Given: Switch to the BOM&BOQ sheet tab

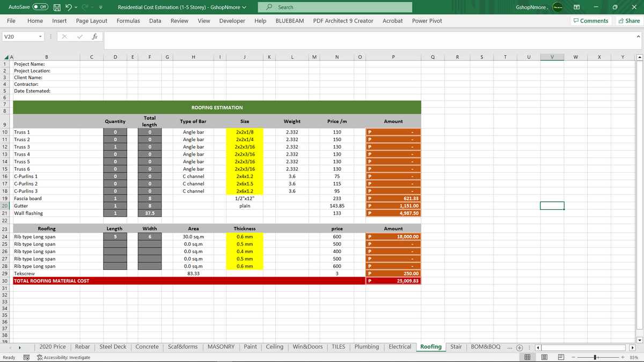Looking at the screenshot, I should tap(485, 347).
